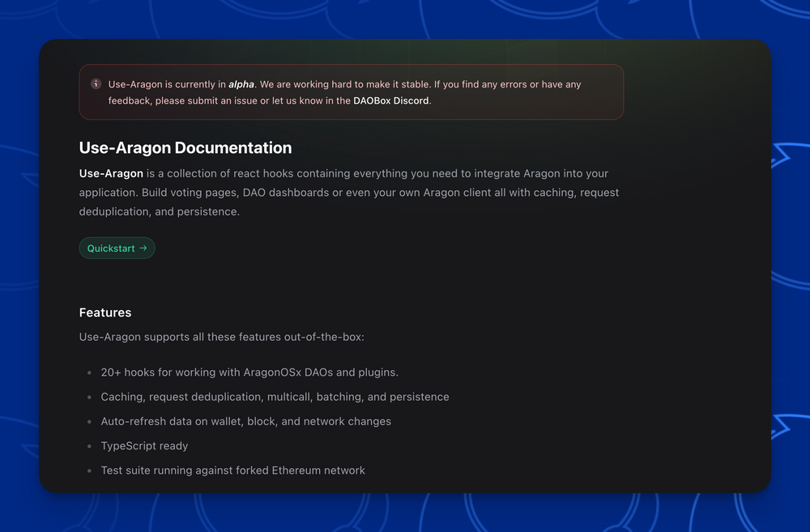The image size is (810, 532).
Task: Click the bold Use-Aragon text in the intro paragraph
Action: pos(110,173)
